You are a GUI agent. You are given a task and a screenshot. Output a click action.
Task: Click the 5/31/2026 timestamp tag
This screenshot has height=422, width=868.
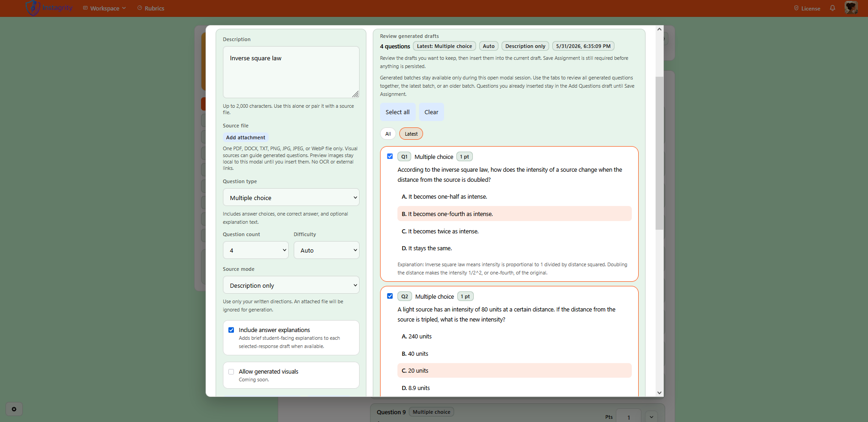point(583,46)
